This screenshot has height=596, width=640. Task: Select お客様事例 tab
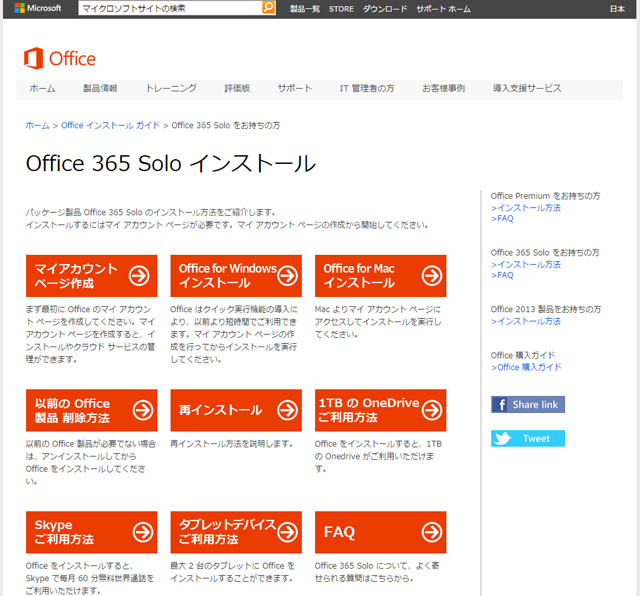point(444,88)
